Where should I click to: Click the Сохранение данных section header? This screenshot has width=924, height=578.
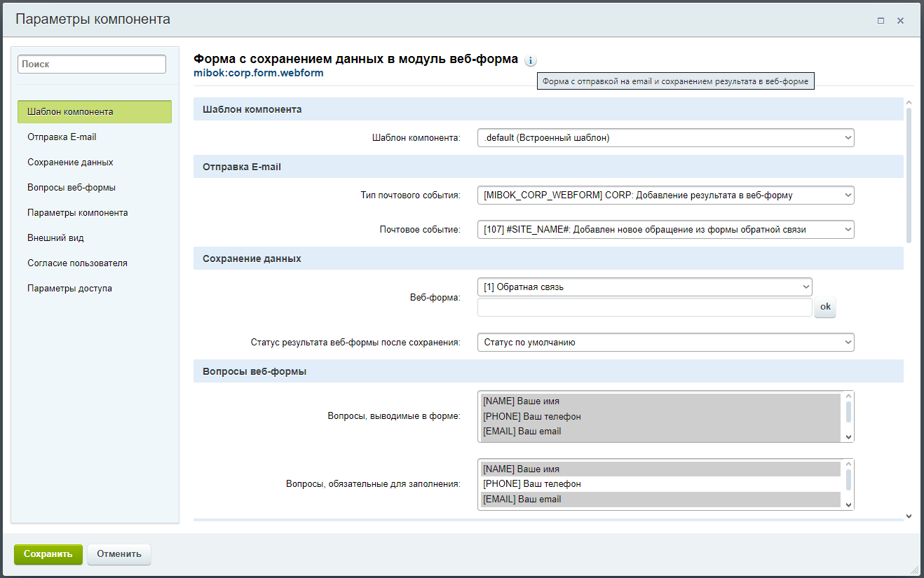548,259
